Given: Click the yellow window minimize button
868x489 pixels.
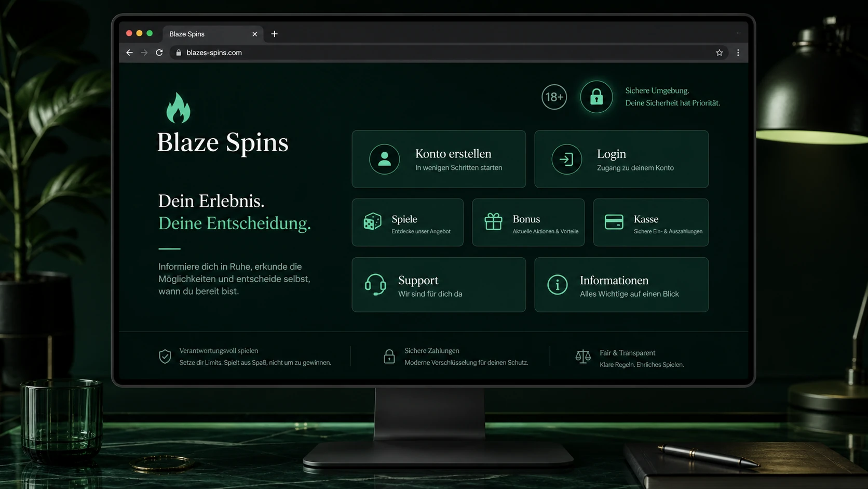Looking at the screenshot, I should 139,33.
